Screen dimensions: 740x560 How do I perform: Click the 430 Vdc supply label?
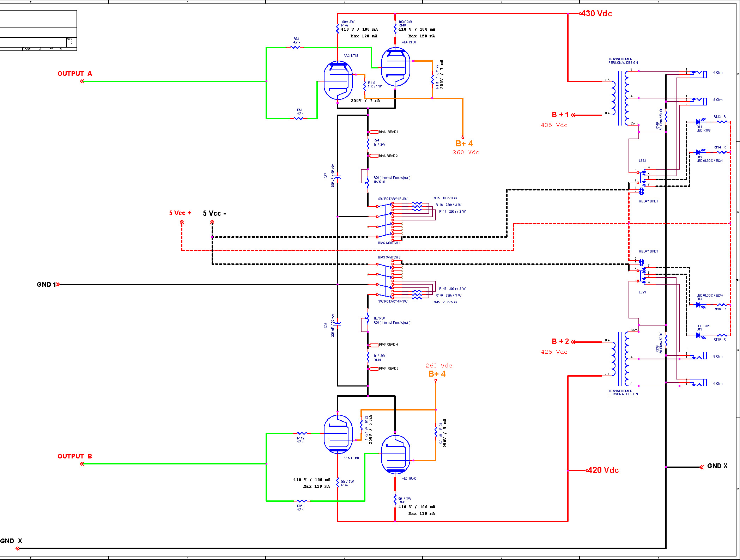pyautogui.click(x=596, y=13)
